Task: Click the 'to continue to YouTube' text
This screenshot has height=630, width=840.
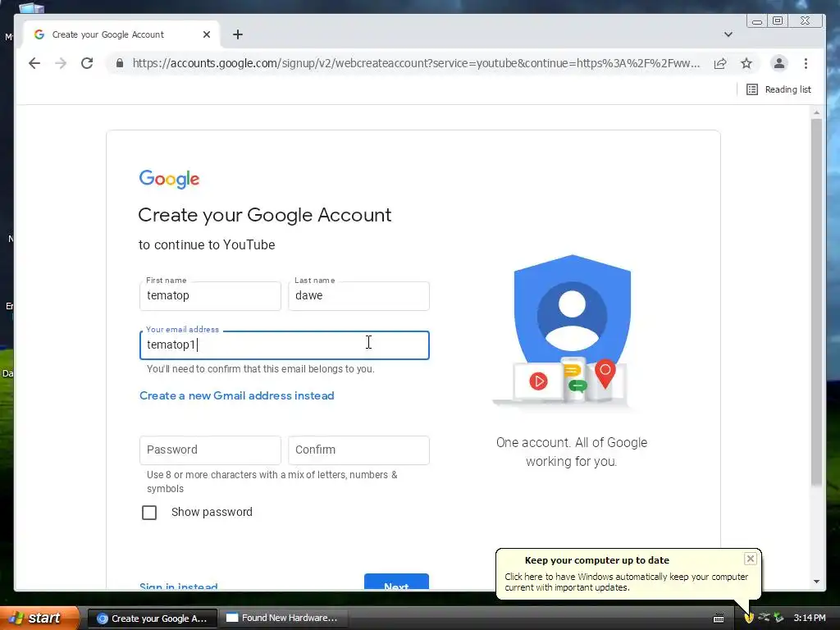Action: click(x=207, y=244)
